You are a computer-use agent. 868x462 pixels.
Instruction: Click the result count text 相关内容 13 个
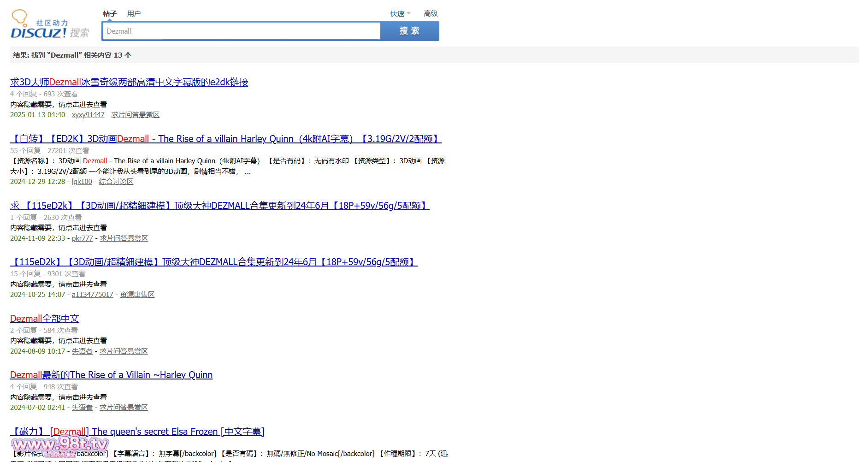coord(107,55)
